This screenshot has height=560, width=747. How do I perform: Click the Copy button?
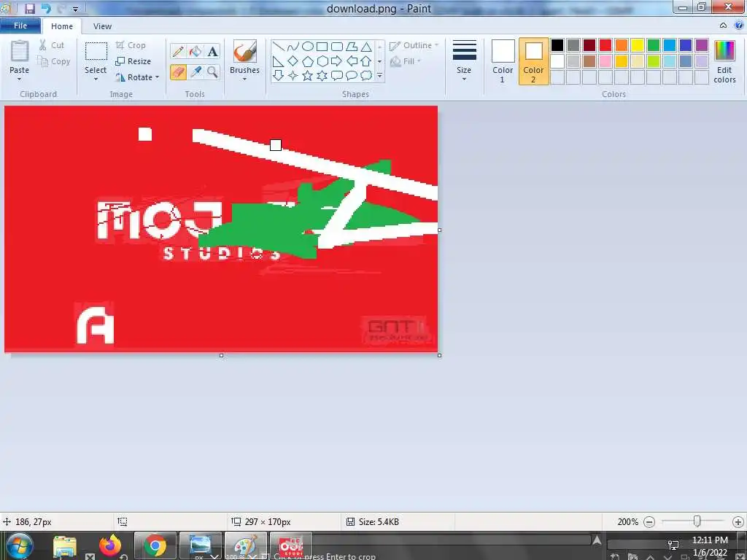[54, 61]
